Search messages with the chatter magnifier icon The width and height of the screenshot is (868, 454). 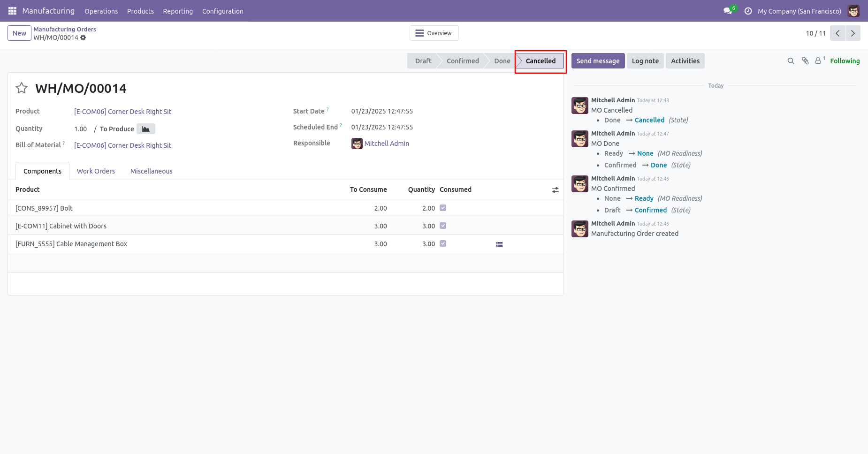tap(791, 61)
